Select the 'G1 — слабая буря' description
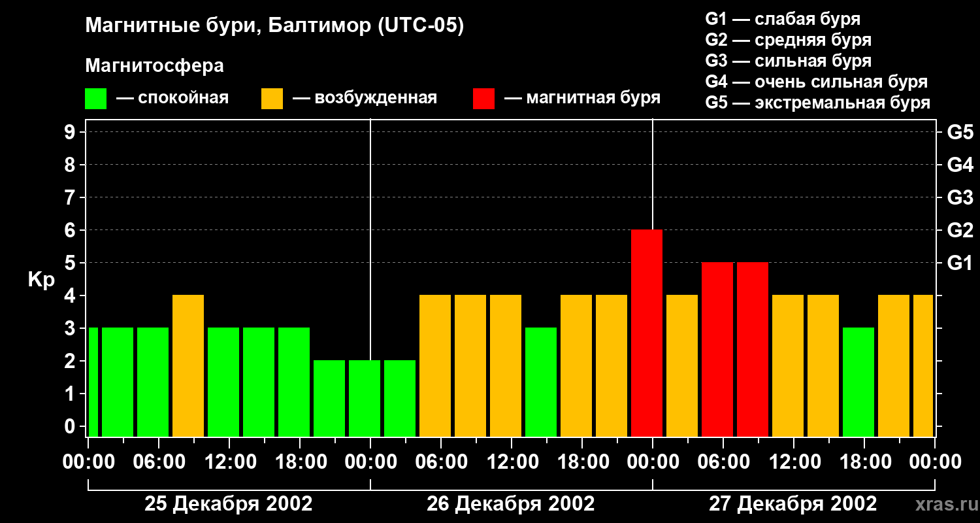This screenshot has width=980, height=523. pos(783,19)
